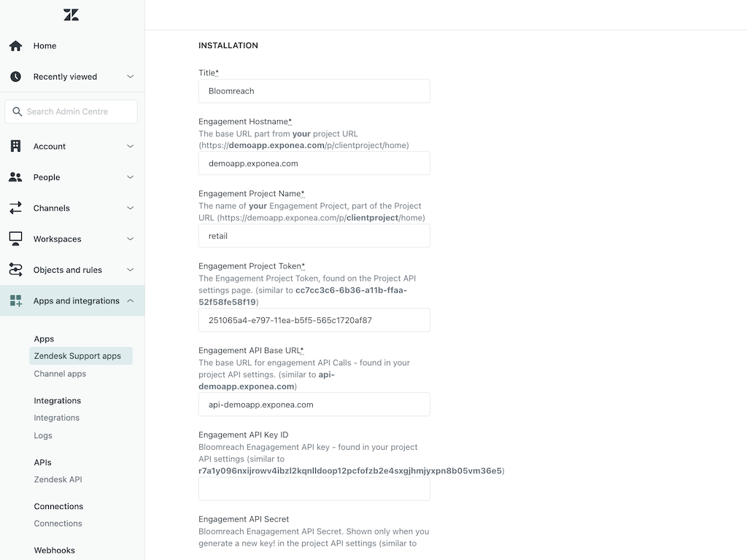Open the Zendesk API link
The image size is (747, 560).
point(58,479)
